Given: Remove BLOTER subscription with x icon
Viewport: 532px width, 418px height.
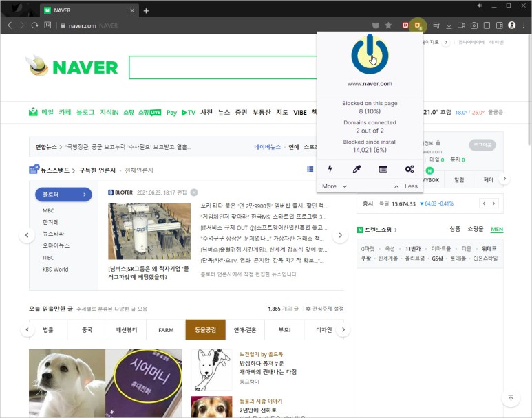Looking at the screenshot, I should 194,192.
